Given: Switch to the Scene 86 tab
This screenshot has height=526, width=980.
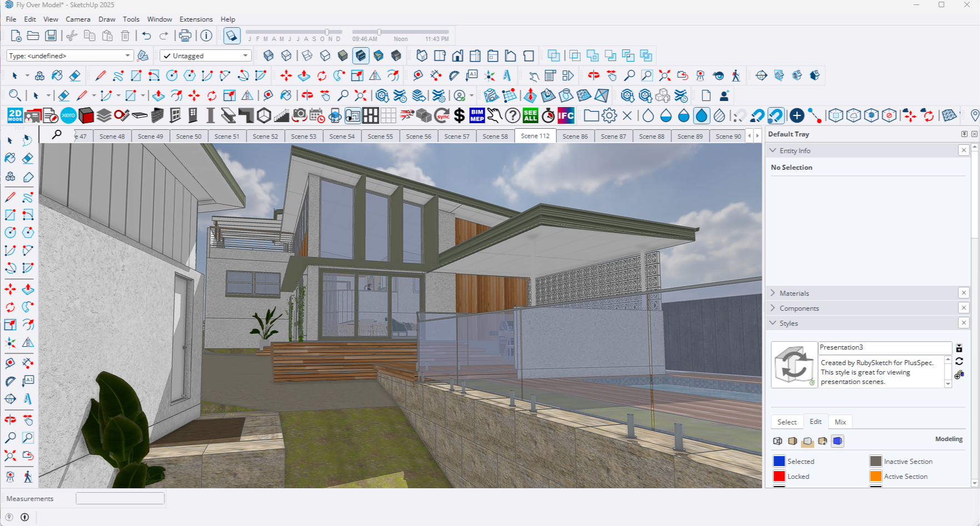Looking at the screenshot, I should 575,136.
